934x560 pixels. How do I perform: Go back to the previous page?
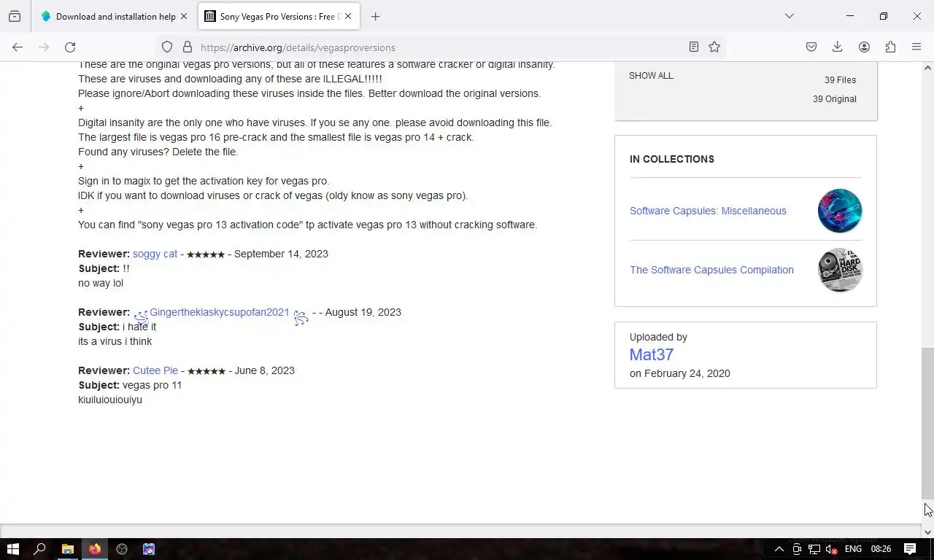(x=18, y=47)
